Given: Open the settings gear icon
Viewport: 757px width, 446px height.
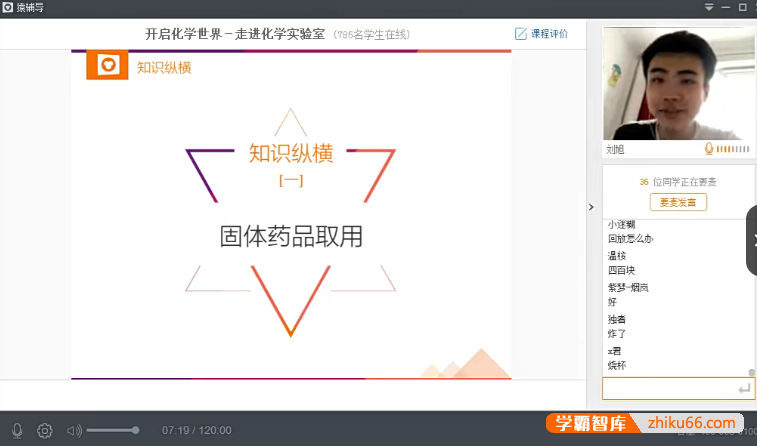Looking at the screenshot, I should point(45,430).
